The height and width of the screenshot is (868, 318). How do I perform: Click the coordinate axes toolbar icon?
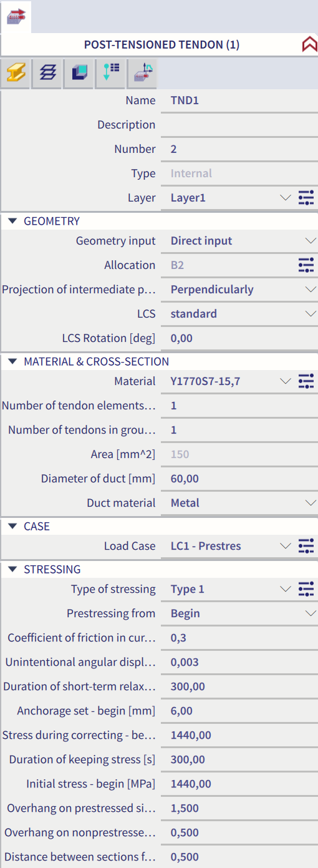click(x=143, y=74)
